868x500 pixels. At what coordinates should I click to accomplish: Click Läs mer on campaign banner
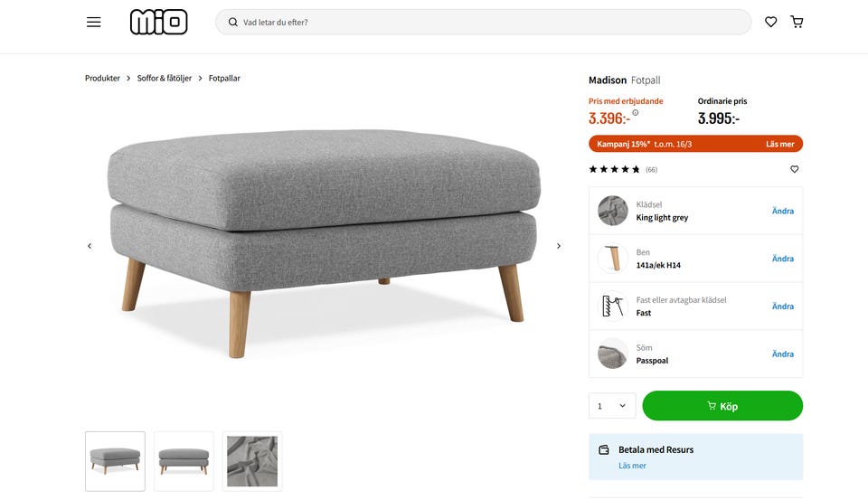coord(779,144)
